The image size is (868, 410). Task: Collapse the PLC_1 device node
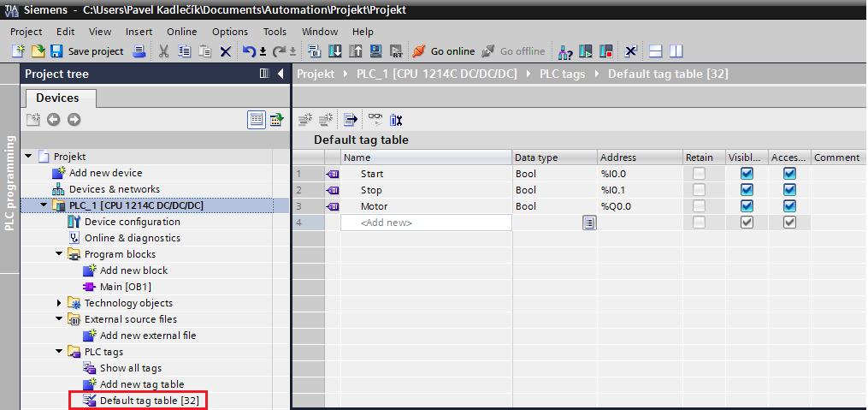click(x=44, y=205)
